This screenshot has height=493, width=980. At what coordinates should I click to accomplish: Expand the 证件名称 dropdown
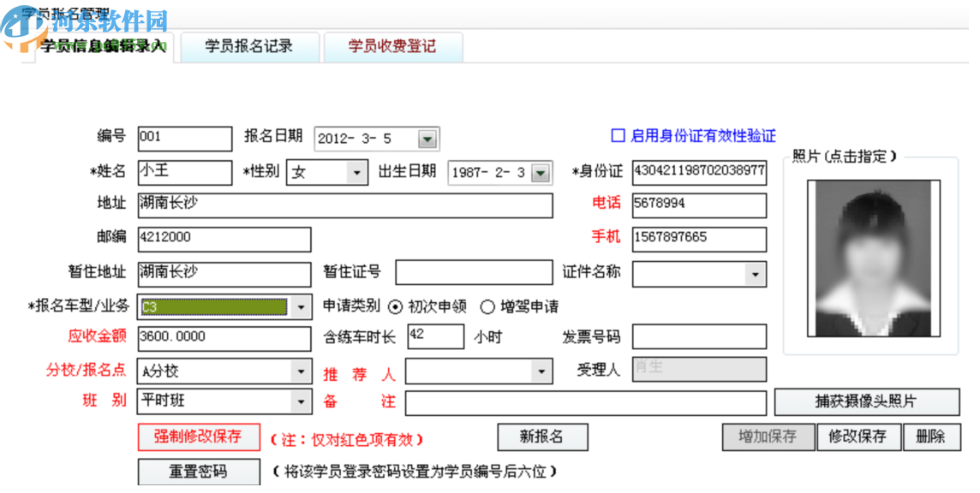tap(755, 273)
